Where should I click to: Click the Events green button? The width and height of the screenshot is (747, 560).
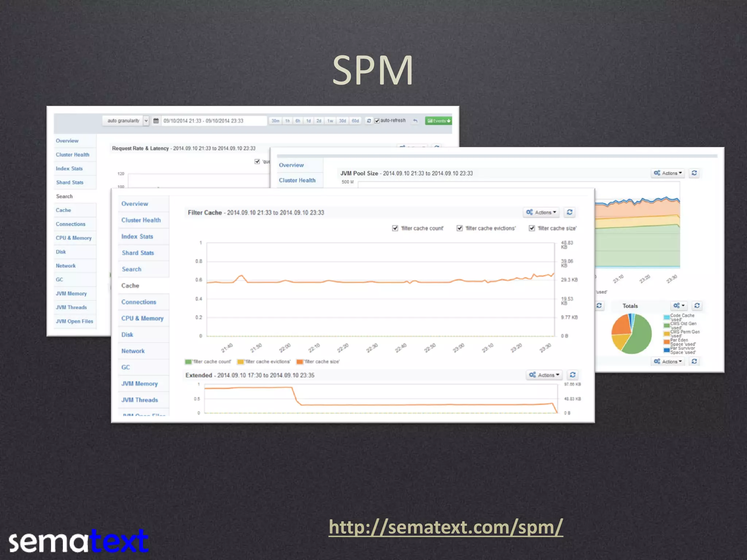[x=438, y=121]
